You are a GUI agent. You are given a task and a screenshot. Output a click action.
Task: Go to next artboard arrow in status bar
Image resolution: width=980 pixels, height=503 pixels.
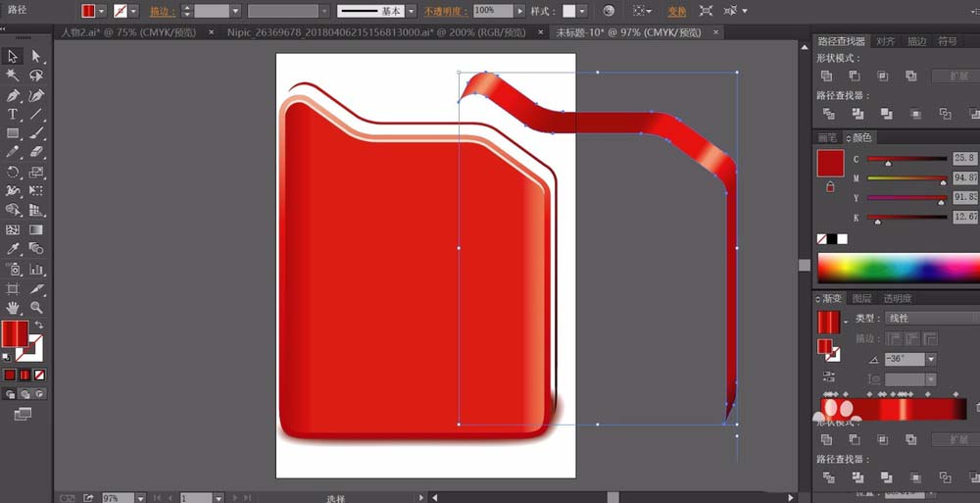(x=234, y=498)
